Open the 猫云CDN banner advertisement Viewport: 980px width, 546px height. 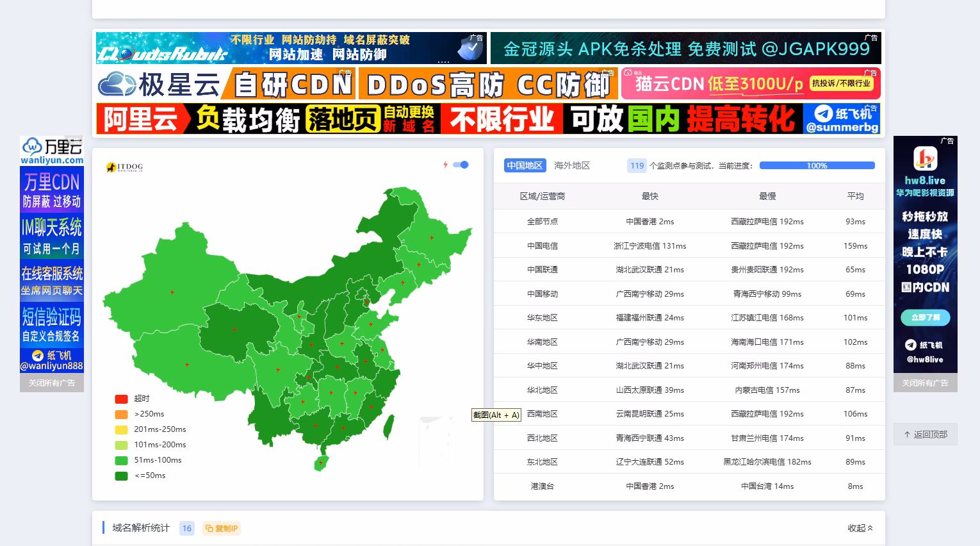pos(751,84)
